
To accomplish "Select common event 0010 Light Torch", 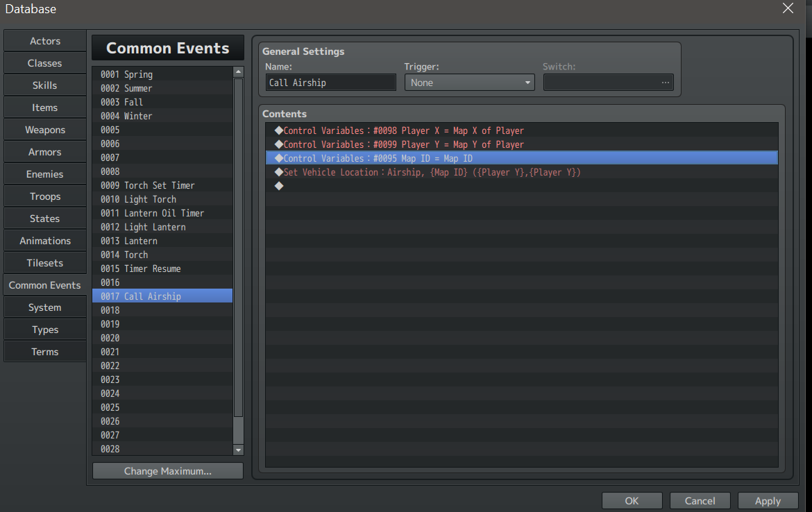I will coord(162,199).
